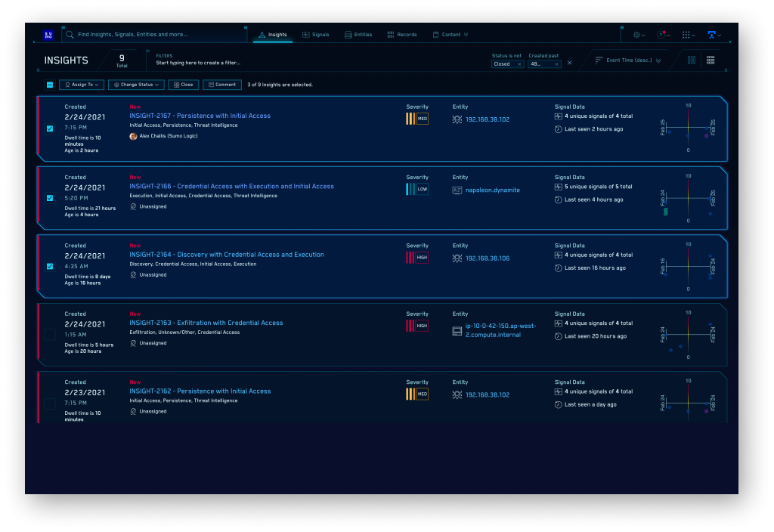Open INSIGHT-2167 Persistence with Initial Access
This screenshot has height=532, width=774.
click(x=200, y=116)
